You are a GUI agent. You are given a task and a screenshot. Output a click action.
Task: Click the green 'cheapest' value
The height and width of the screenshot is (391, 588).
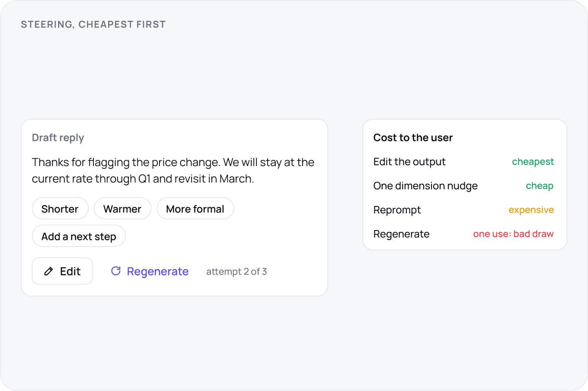[533, 162]
